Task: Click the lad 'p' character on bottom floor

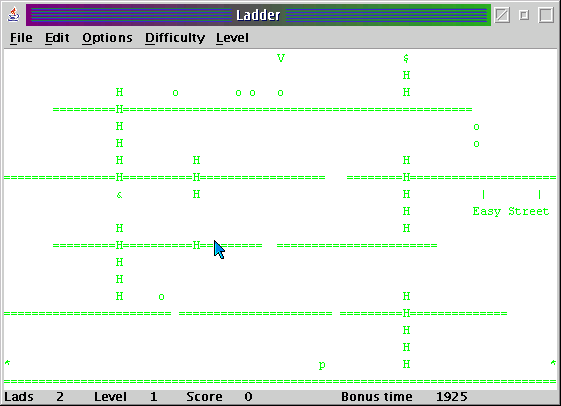Action: coord(322,365)
